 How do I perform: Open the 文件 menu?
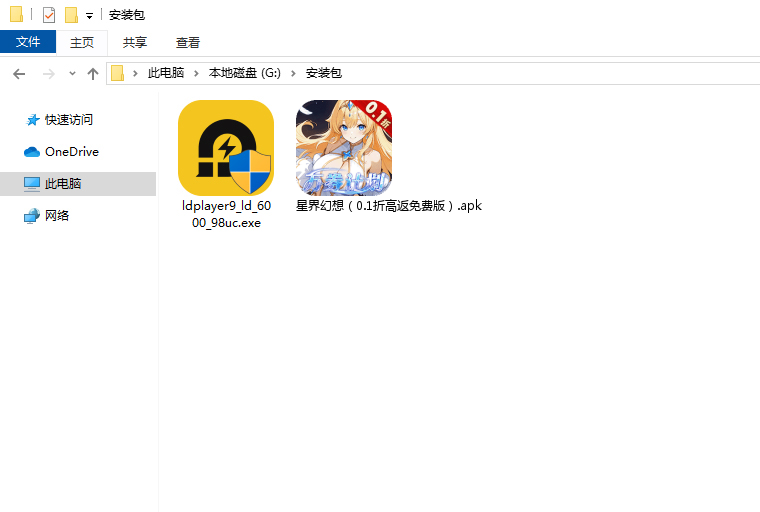[x=28, y=42]
